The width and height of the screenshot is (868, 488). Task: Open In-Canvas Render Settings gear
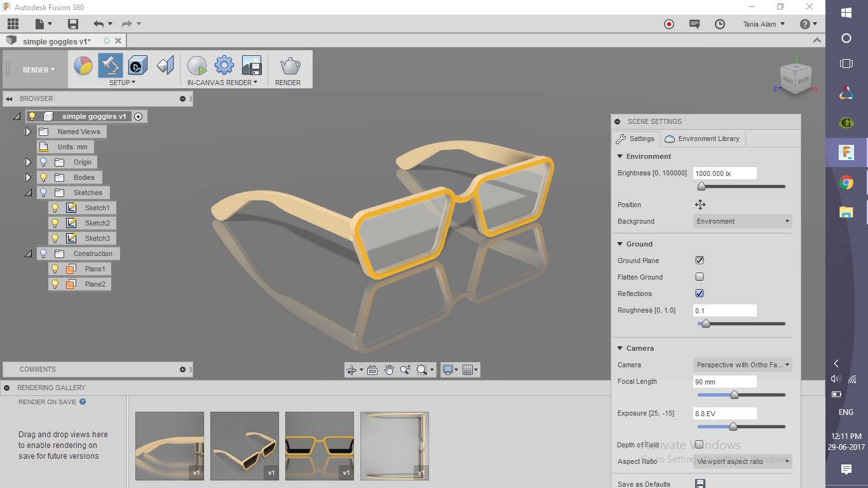[224, 65]
